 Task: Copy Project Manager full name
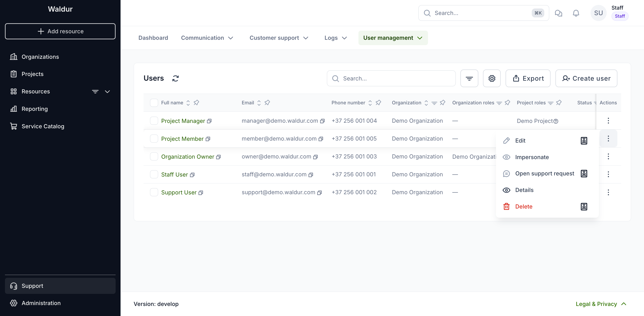209,121
